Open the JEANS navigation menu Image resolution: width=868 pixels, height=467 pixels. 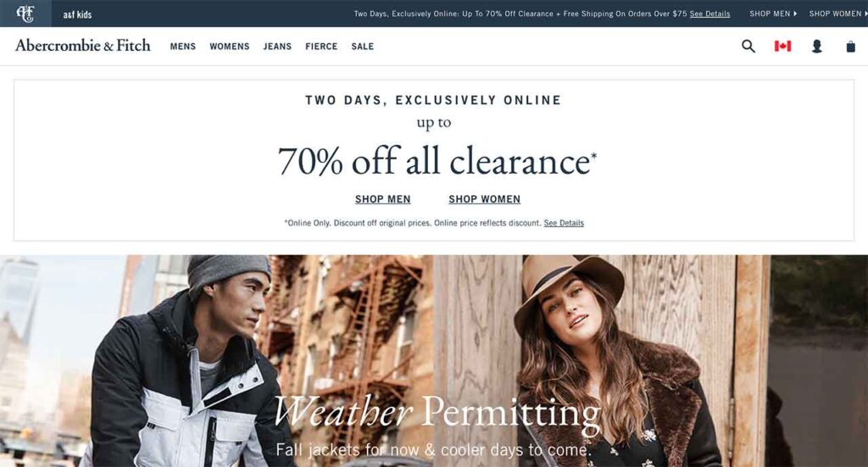tap(277, 47)
